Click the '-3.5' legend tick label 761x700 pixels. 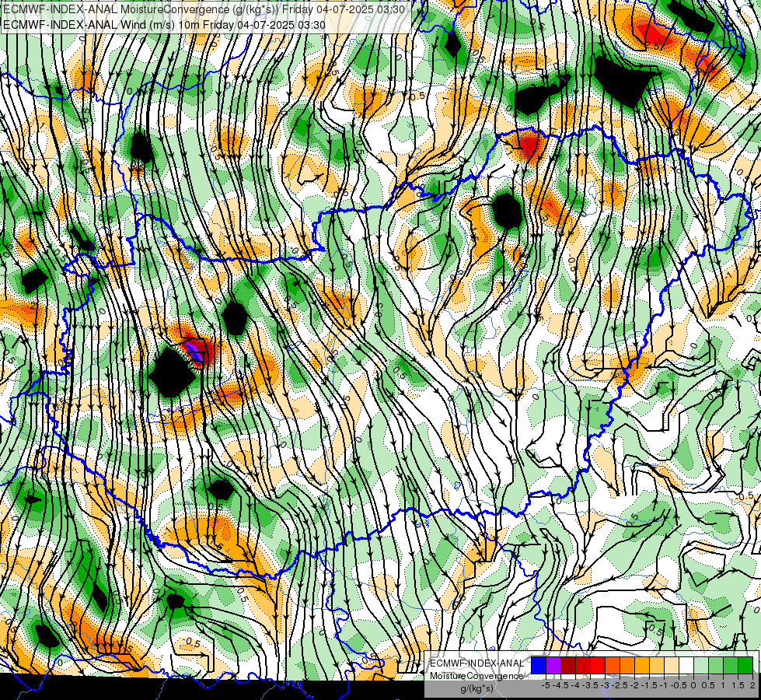591,685
